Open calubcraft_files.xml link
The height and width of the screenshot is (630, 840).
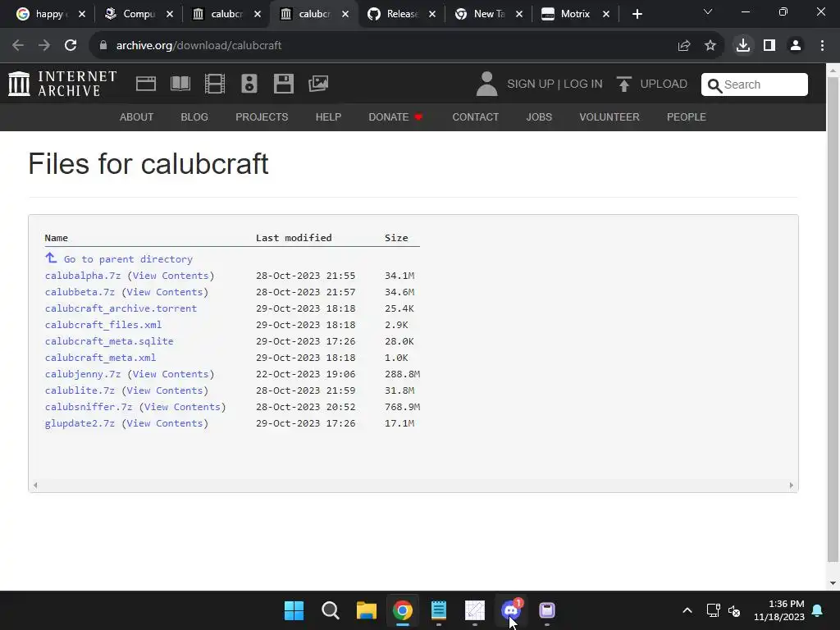pos(103,325)
